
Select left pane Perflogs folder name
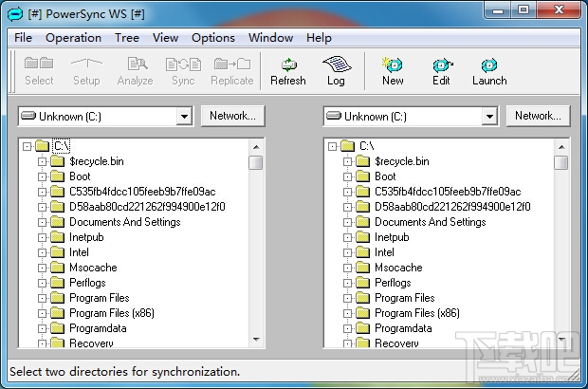tap(87, 283)
